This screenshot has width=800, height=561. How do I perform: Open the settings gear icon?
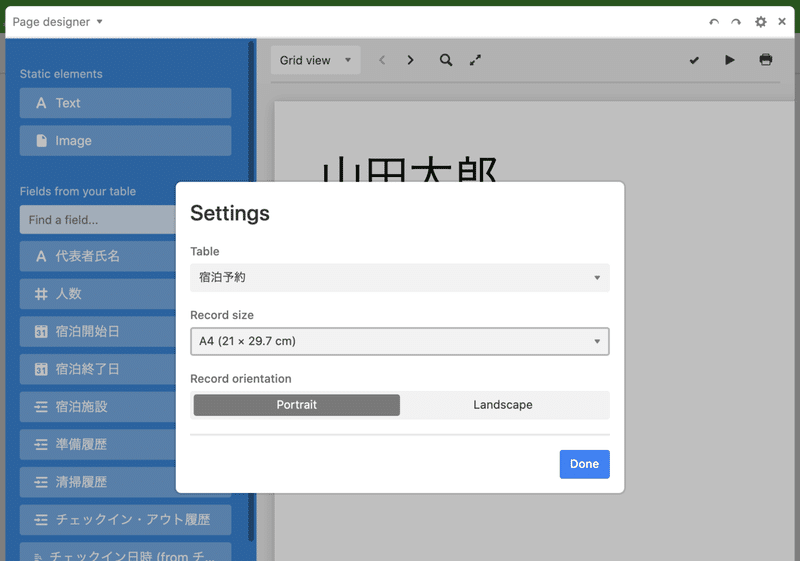761,22
